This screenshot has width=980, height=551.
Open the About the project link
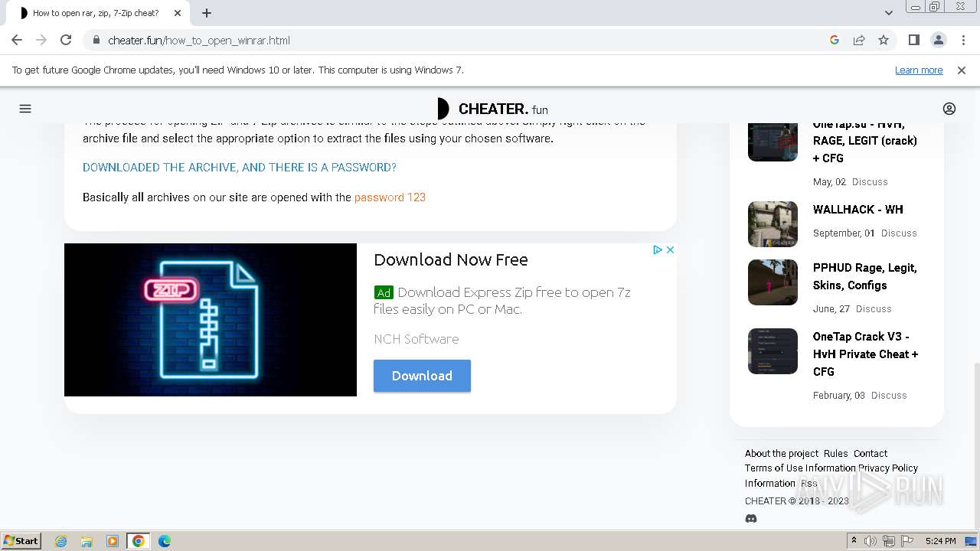tap(782, 453)
